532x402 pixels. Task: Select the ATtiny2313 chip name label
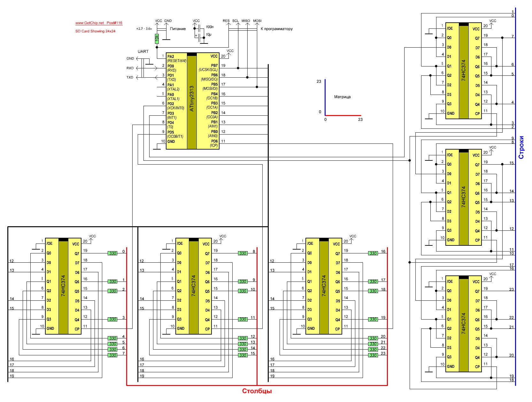(x=192, y=98)
